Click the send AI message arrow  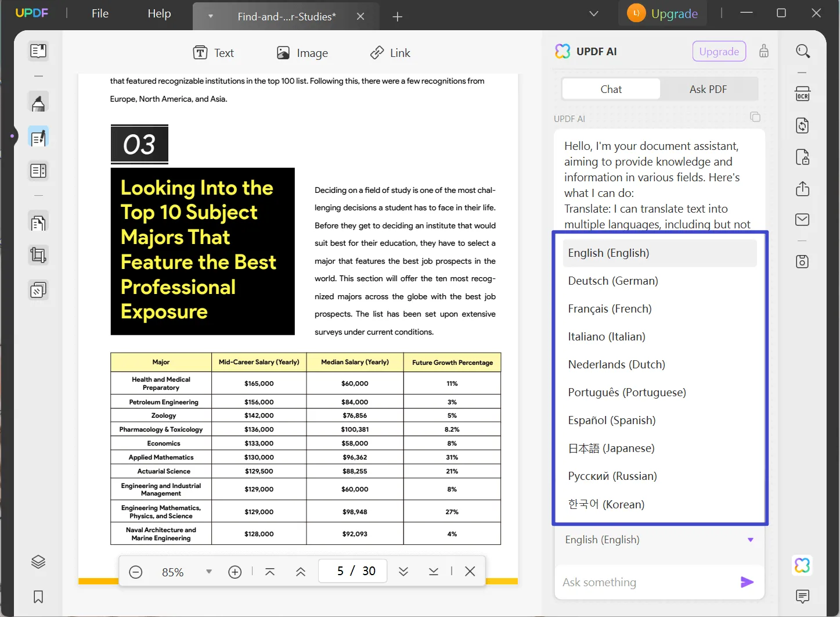pos(747,582)
